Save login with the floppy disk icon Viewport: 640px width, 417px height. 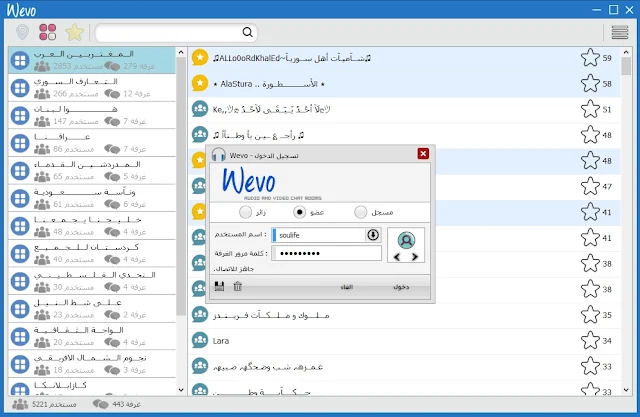pyautogui.click(x=219, y=286)
